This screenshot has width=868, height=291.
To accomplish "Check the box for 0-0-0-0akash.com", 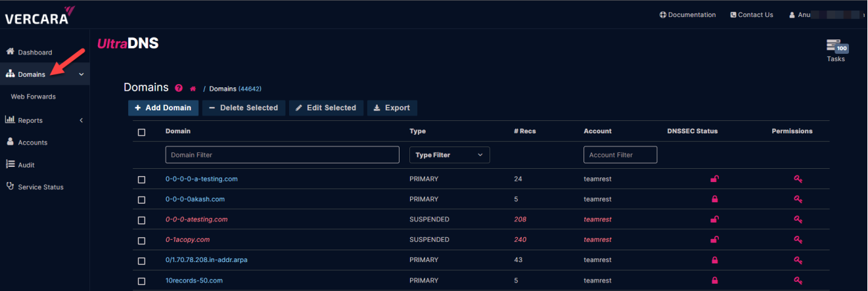I will [141, 200].
